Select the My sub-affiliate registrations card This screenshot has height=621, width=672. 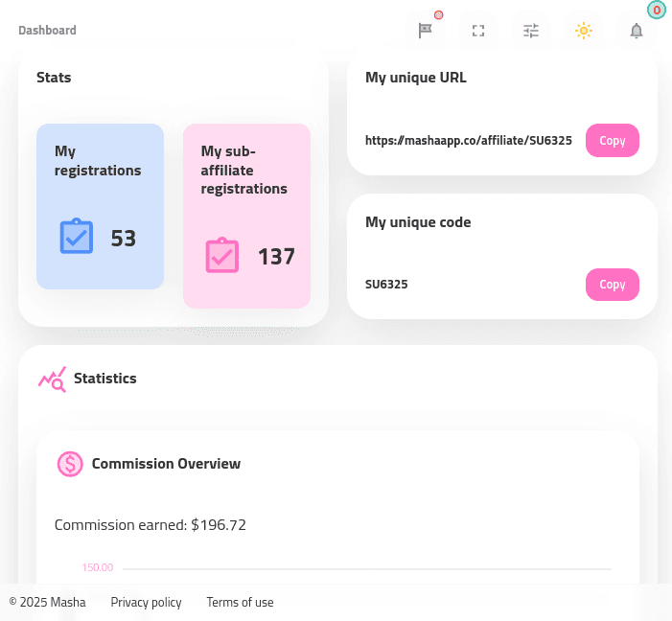click(x=246, y=216)
